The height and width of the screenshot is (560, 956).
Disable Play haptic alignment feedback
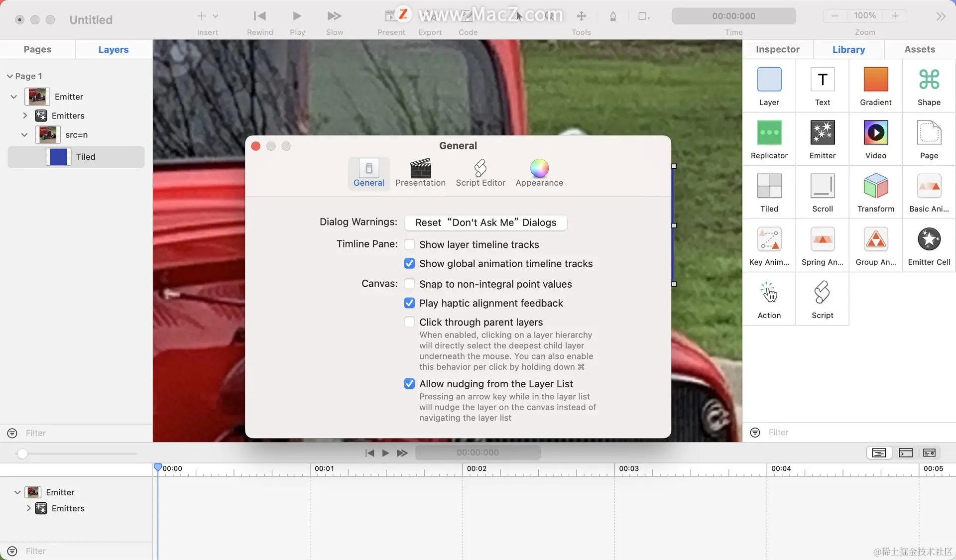click(x=409, y=303)
